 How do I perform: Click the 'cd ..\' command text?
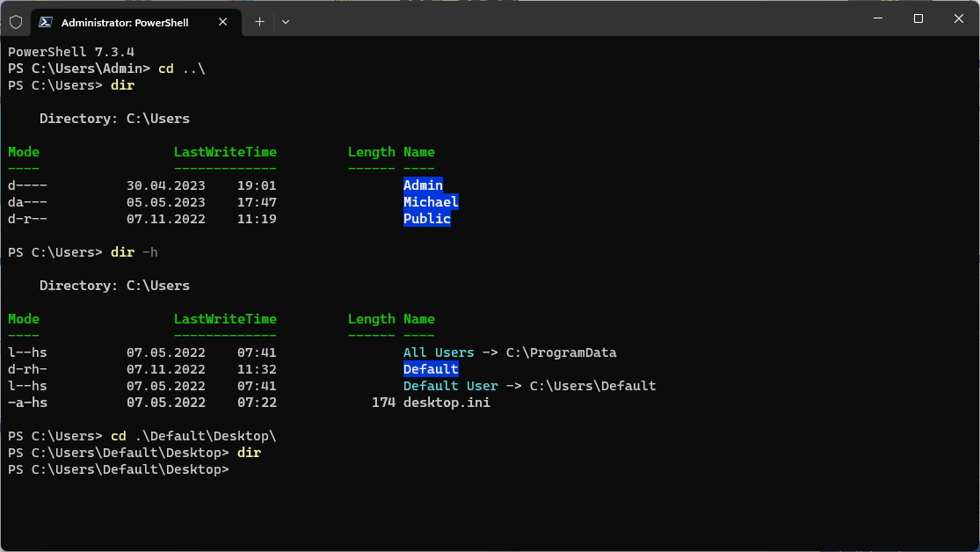tap(182, 69)
